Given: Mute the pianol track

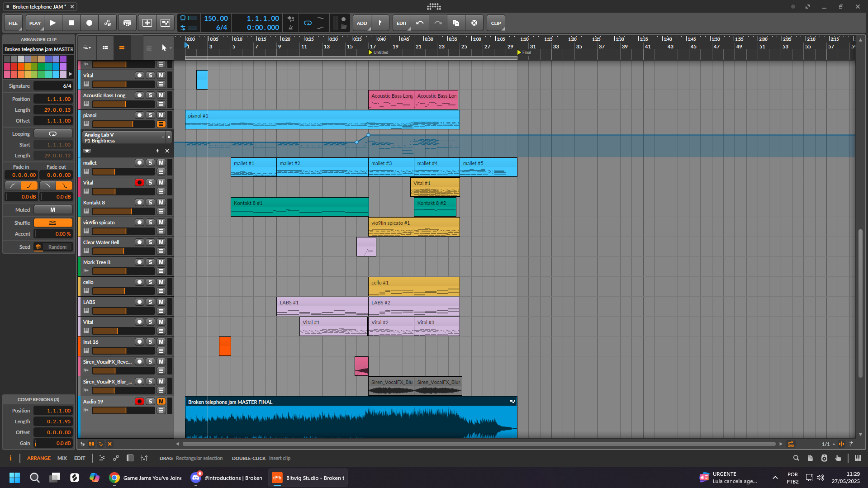Looking at the screenshot, I should point(161,115).
